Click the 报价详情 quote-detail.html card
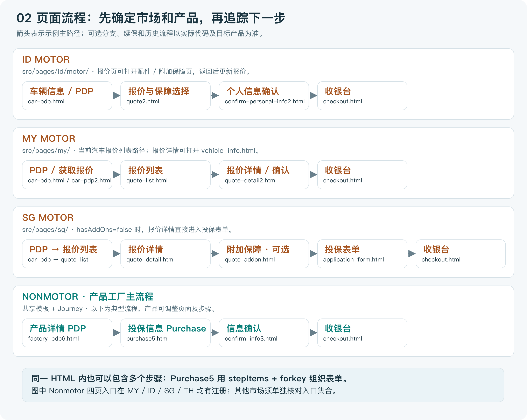527x420 pixels. click(x=166, y=254)
